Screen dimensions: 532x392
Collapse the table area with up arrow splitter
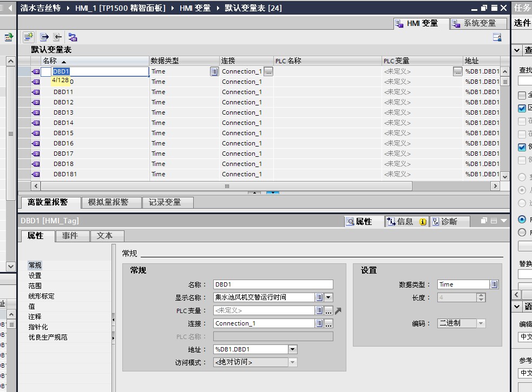(254, 192)
